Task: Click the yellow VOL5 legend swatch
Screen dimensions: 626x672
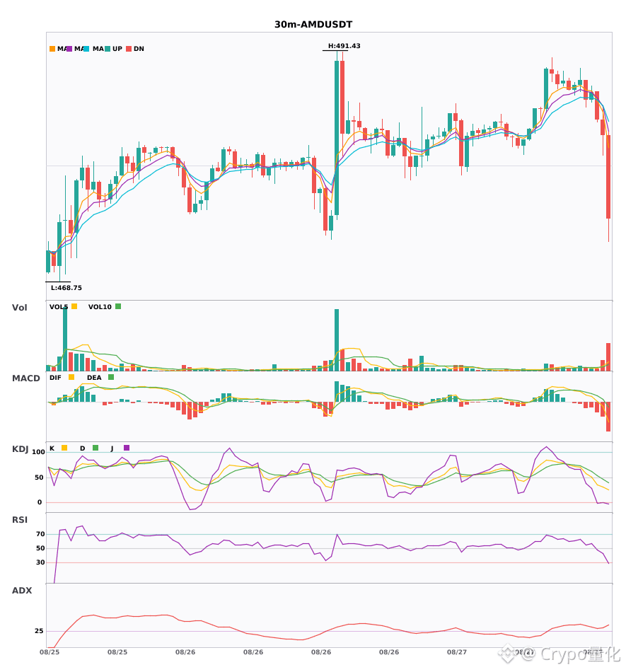Action: tap(74, 306)
